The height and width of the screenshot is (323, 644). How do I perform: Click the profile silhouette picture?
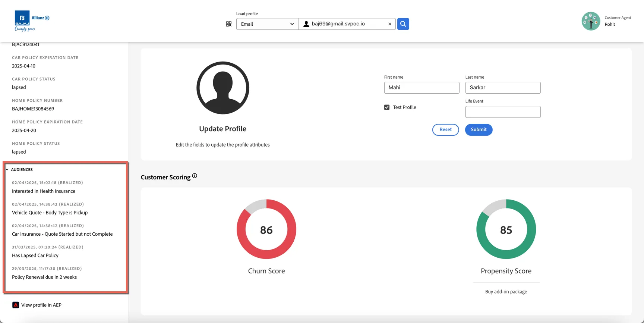click(x=223, y=88)
